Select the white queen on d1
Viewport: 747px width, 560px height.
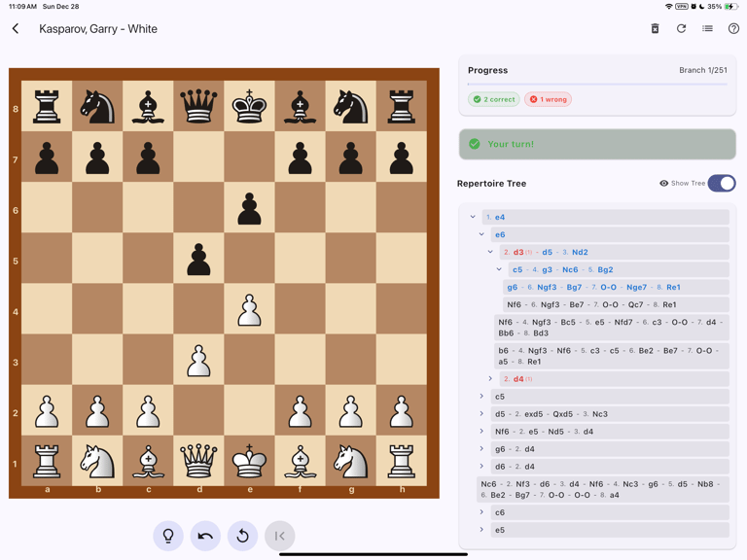tap(198, 461)
